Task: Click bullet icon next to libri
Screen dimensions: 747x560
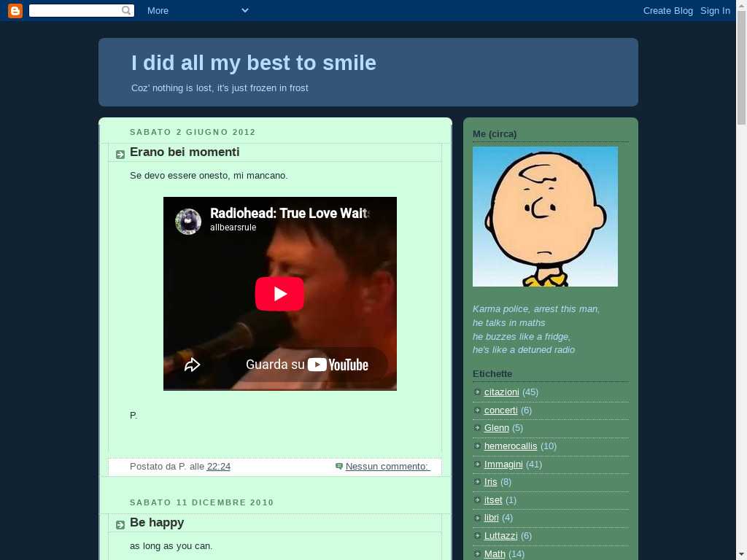Action: click(477, 518)
